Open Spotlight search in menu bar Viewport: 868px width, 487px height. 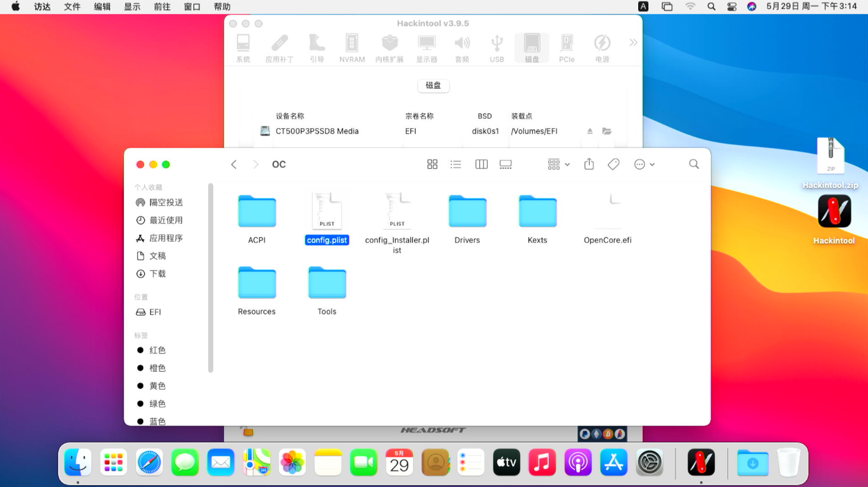coord(711,7)
